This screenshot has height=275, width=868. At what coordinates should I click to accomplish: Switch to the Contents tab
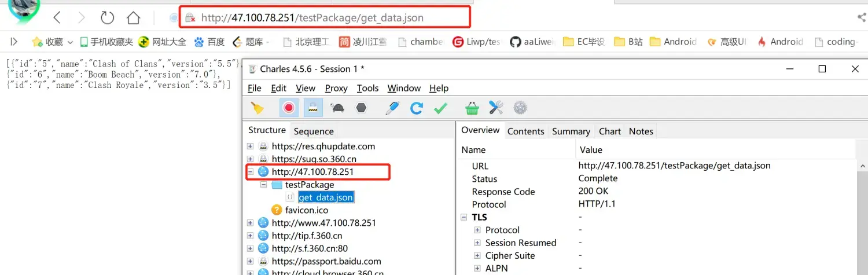point(526,131)
